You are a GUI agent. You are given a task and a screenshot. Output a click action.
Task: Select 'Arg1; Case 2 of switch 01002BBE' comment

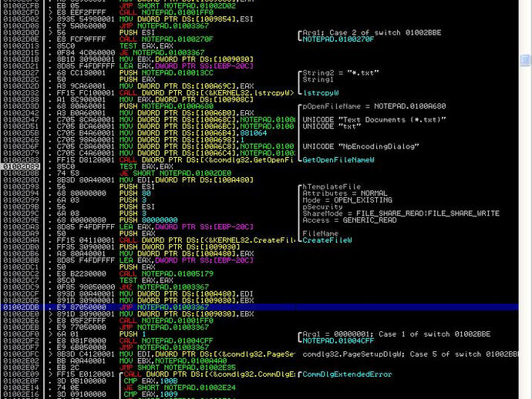click(372, 33)
